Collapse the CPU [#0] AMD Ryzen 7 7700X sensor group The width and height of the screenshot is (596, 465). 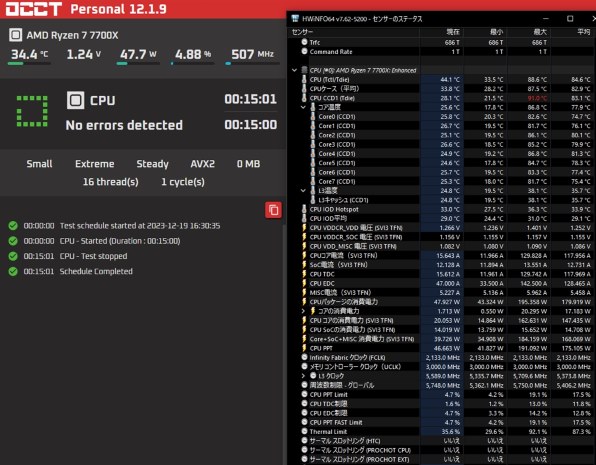pos(295,70)
